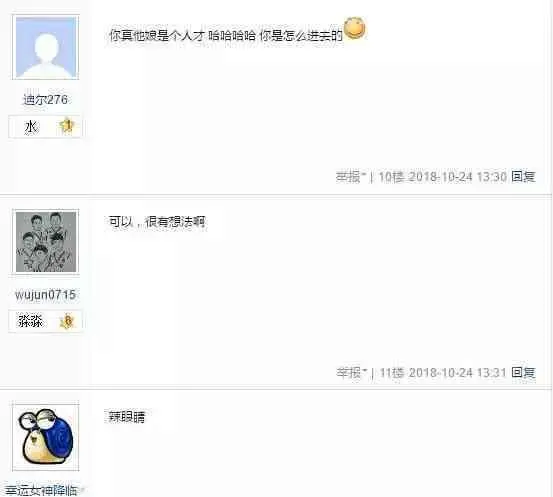Reply to the floor 11 comment
This screenshot has width=553, height=497.
point(523,372)
